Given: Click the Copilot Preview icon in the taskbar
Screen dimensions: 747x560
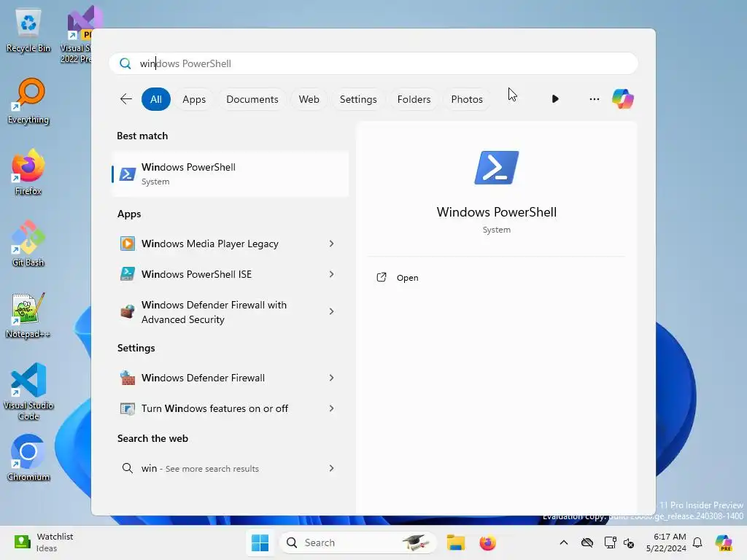Looking at the screenshot, I should click(x=724, y=542).
